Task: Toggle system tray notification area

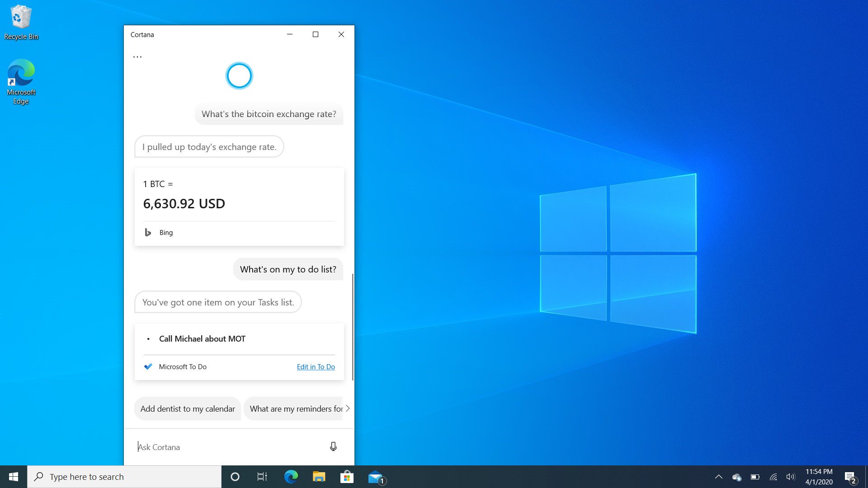Action: [719, 477]
